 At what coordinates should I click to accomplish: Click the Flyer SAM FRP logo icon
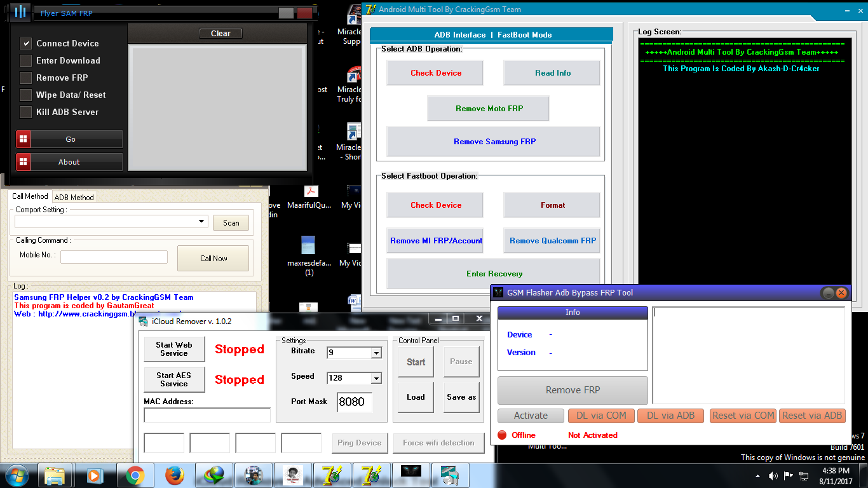pos(20,11)
